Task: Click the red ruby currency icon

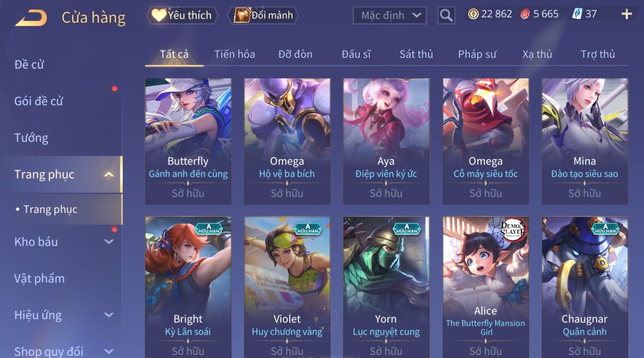Action: [x=525, y=14]
